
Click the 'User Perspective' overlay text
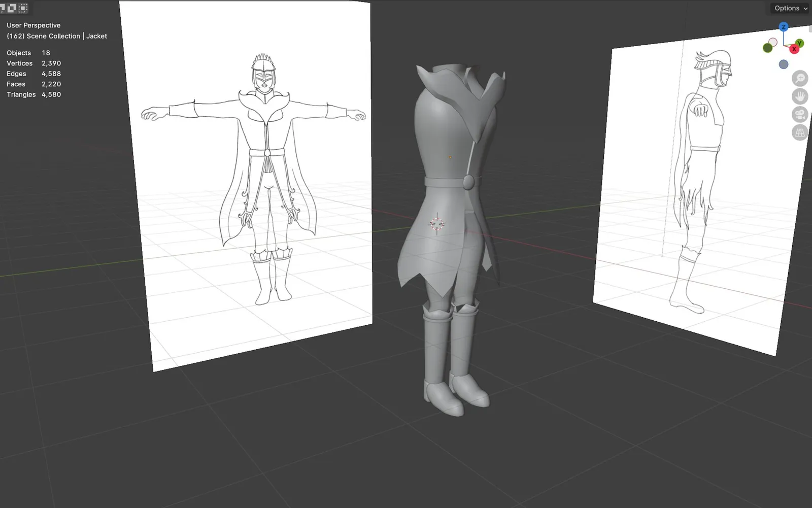tap(33, 25)
